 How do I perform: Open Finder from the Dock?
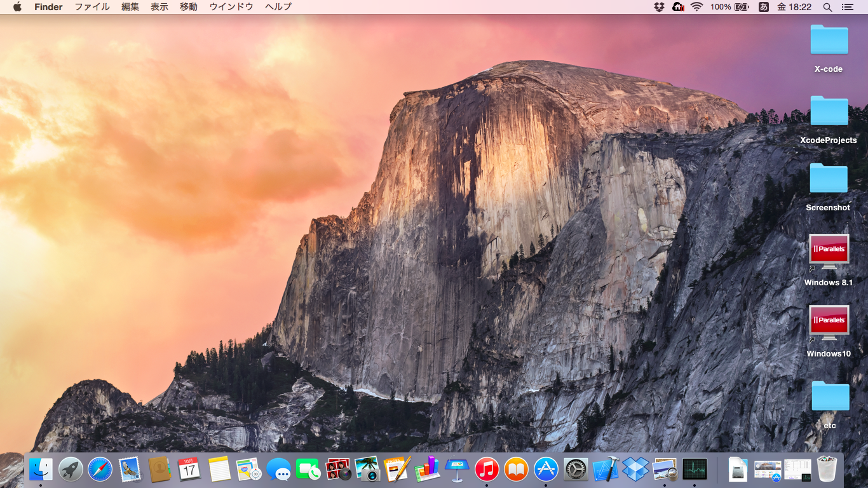41,470
